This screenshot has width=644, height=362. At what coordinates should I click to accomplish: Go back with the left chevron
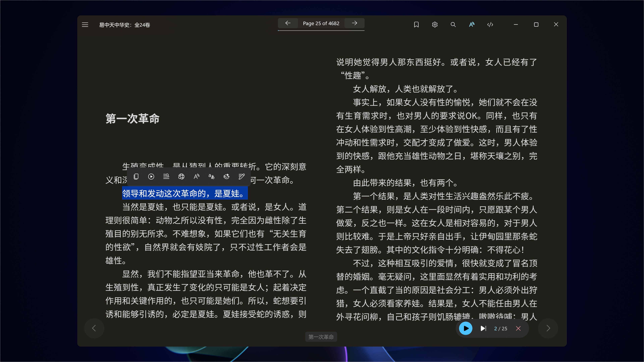tap(94, 328)
